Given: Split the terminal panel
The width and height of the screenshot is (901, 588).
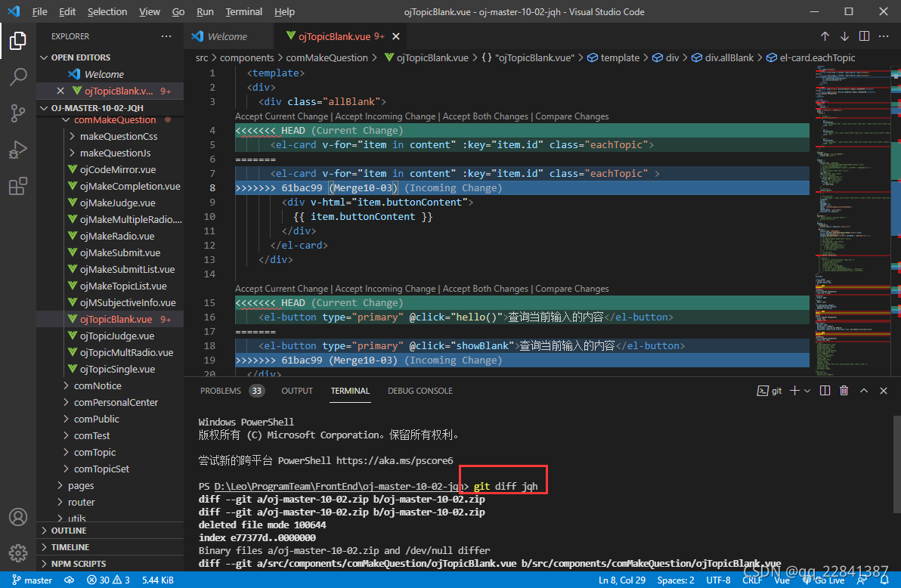Looking at the screenshot, I should point(825,391).
